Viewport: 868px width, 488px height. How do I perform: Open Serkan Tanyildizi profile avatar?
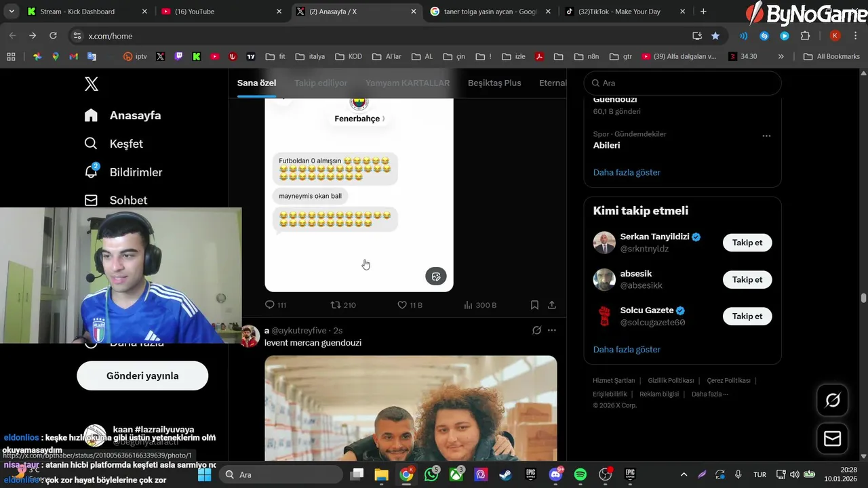(604, 243)
